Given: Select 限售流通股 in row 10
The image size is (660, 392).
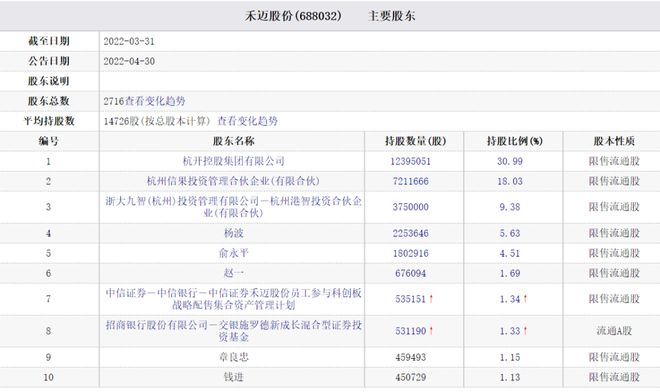Looking at the screenshot, I should point(614,377).
